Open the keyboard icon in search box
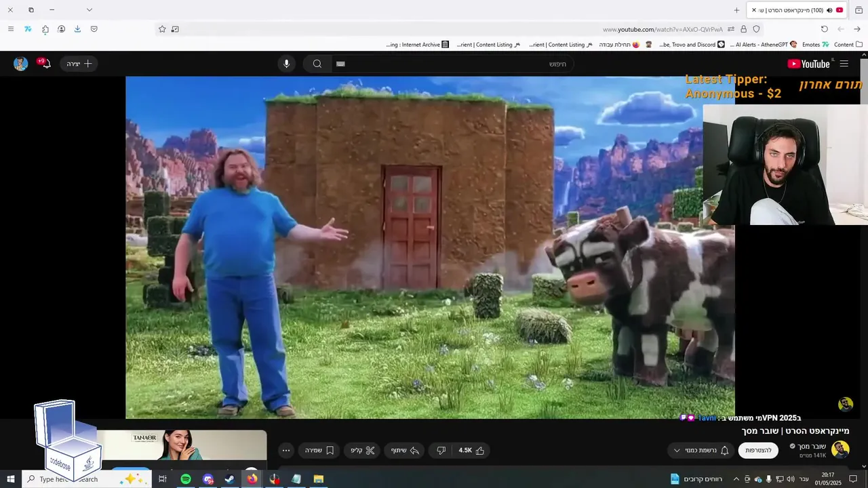Viewport: 868px width, 488px height. click(340, 64)
